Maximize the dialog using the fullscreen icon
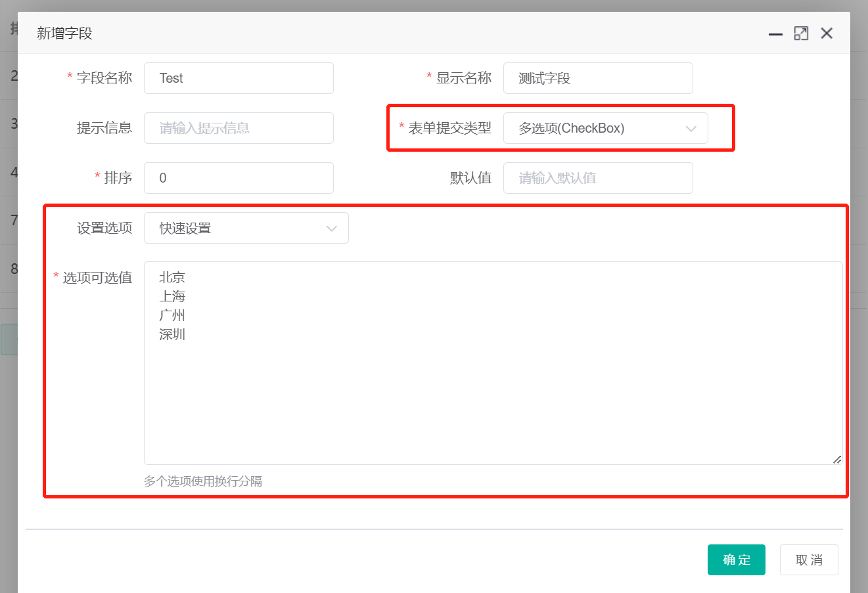Screen dimensions: 868x593 [801, 33]
